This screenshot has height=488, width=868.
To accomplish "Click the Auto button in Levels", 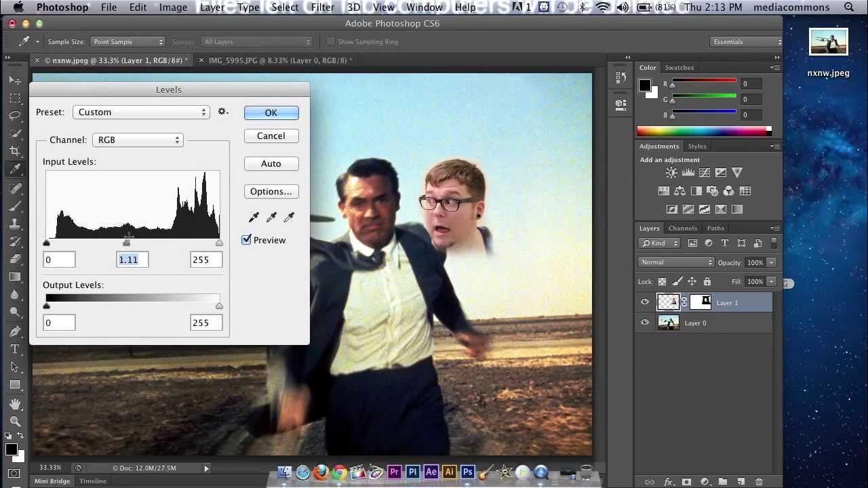I will (x=271, y=163).
